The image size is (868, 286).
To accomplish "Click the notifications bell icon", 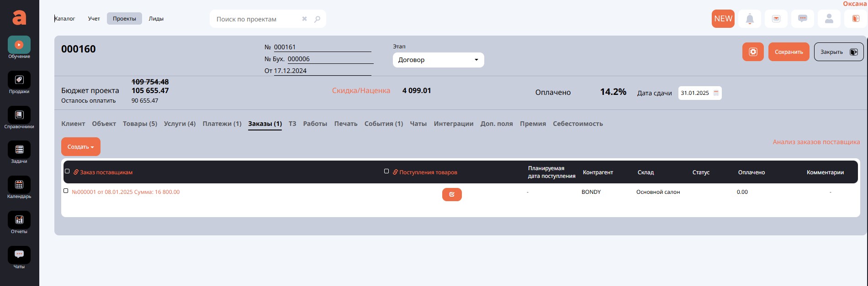I will pos(750,19).
